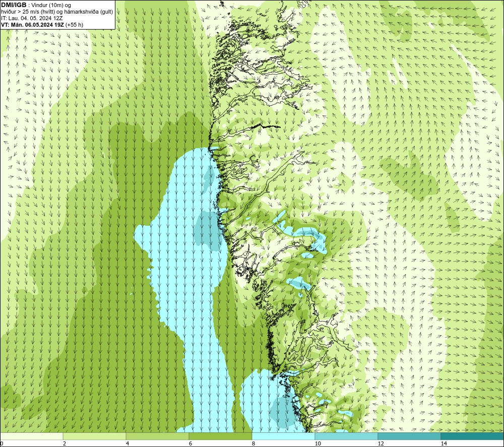This screenshot has width=504, height=447.
Task: Click the "DMI/IGB" title text
Action: tap(14, 5)
